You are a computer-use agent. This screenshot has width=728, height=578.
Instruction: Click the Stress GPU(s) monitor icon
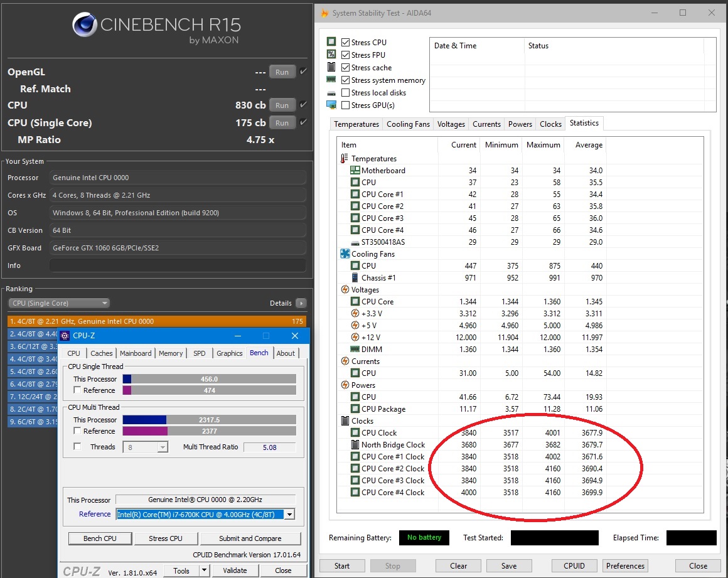[331, 105]
